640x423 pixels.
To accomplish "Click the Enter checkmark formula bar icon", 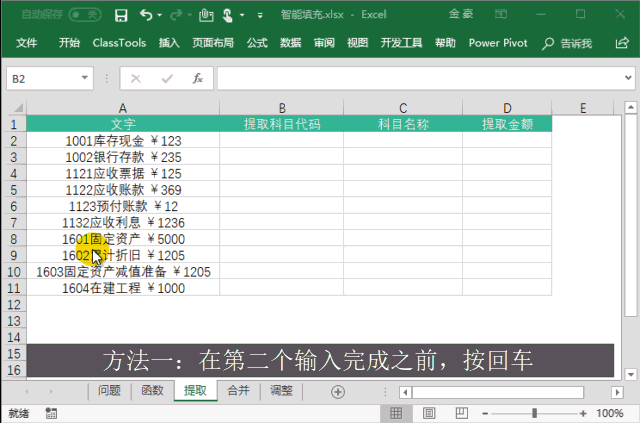I will tap(167, 78).
